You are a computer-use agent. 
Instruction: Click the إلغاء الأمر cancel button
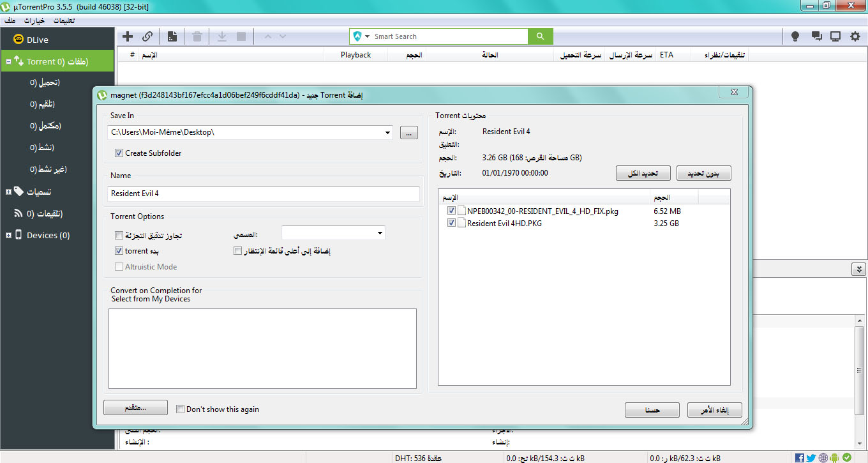point(714,410)
